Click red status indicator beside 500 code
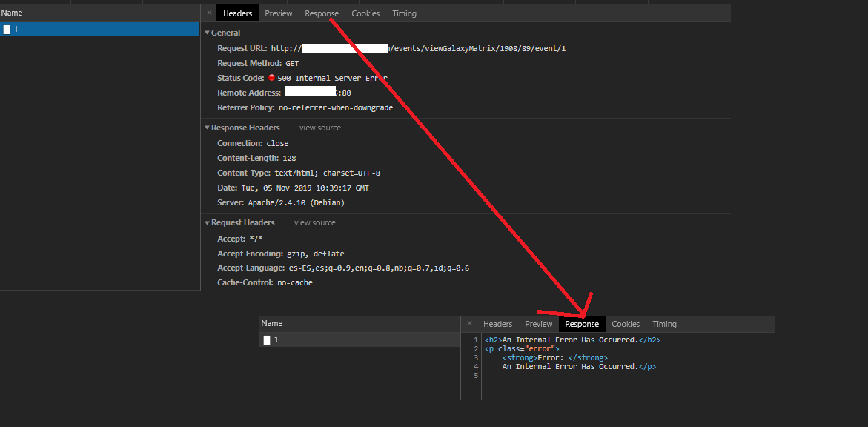The image size is (868, 427). [x=272, y=78]
